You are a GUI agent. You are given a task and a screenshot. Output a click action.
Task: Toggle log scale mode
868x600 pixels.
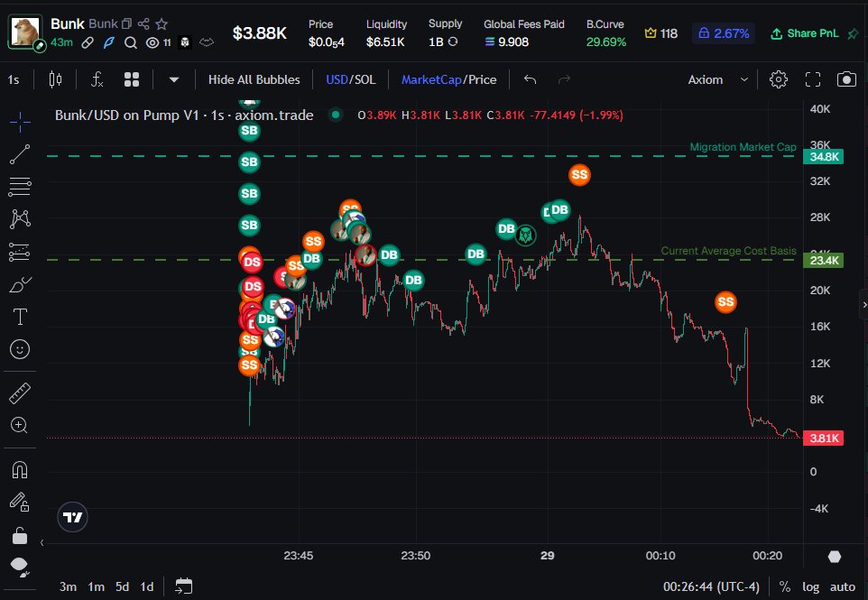(x=810, y=586)
